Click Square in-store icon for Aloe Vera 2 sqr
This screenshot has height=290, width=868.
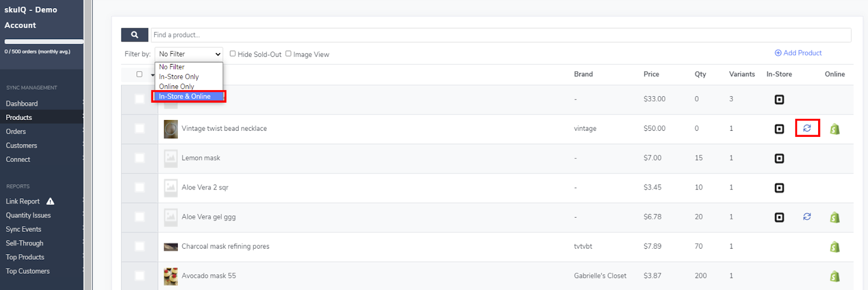click(779, 188)
